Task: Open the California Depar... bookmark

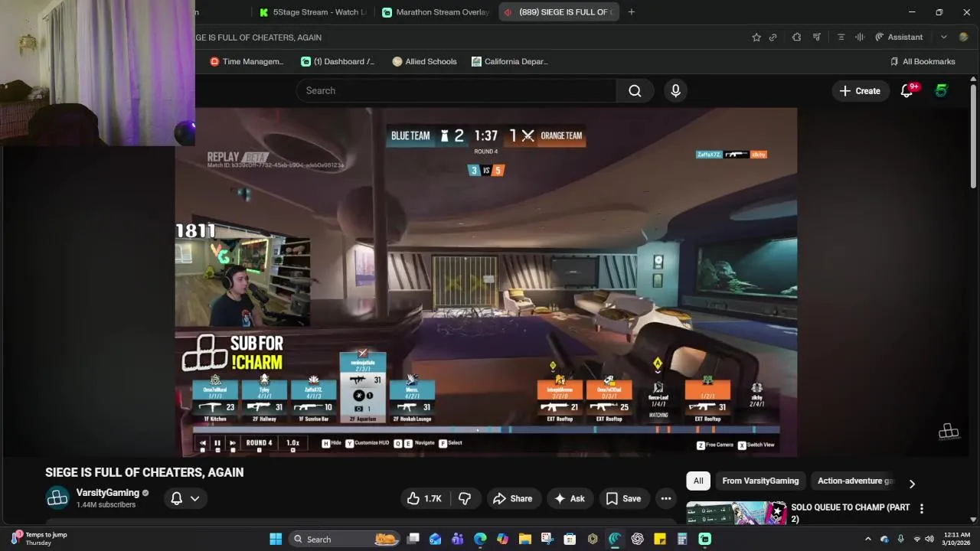Action: click(510, 61)
